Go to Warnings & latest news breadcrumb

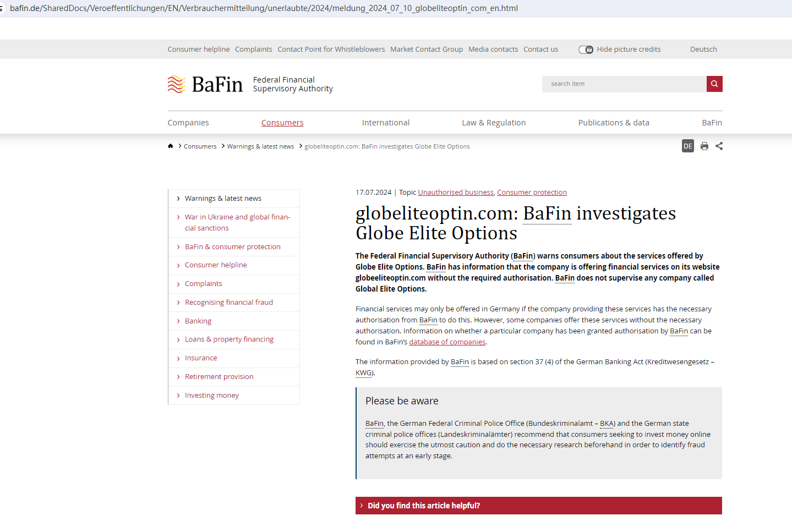point(261,146)
